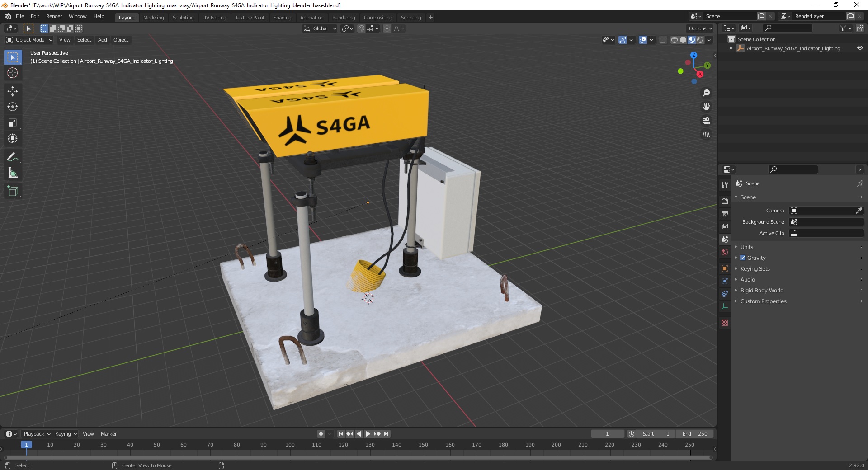Click the camera eyedropper icon

click(859, 211)
